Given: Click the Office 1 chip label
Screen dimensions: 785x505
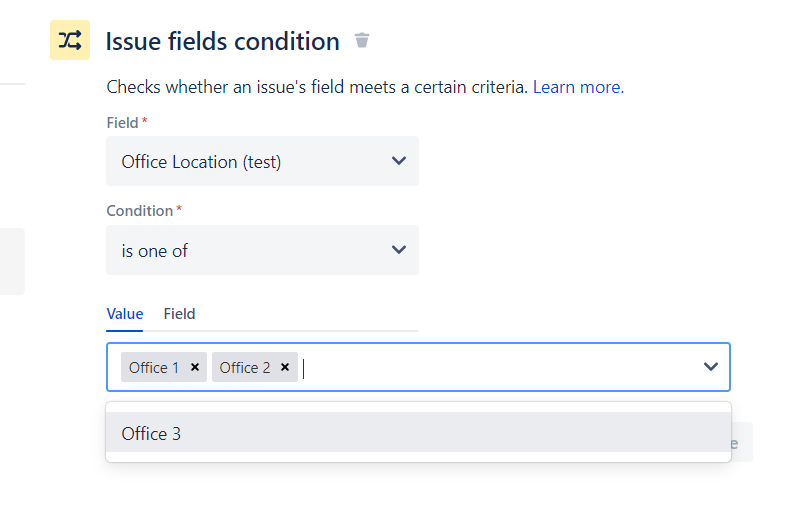Looking at the screenshot, I should click(154, 367).
